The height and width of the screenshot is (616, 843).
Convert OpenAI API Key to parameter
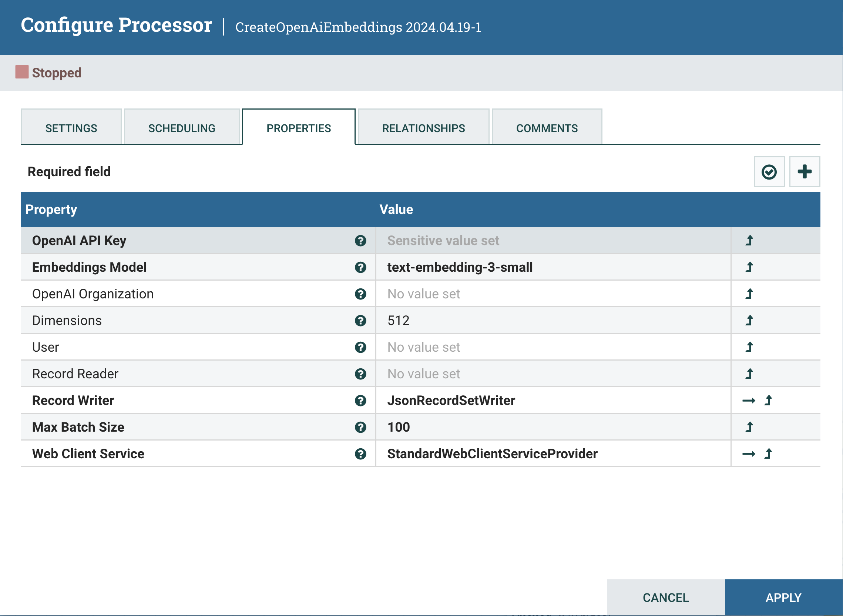(749, 241)
